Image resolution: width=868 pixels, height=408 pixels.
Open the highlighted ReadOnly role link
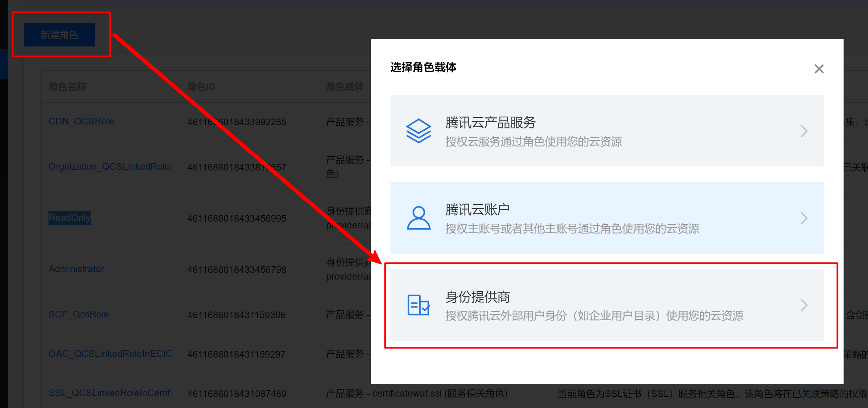[x=69, y=218]
